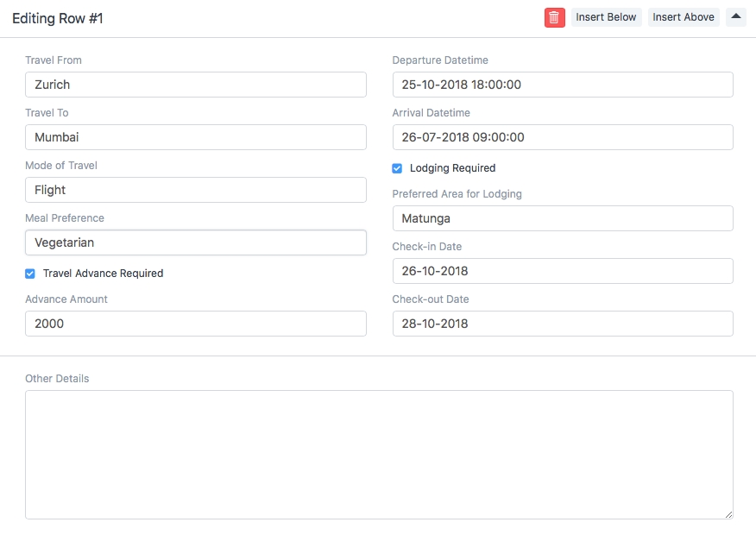Focus the Meal Preference field
The width and height of the screenshot is (756, 535).
coord(195,242)
